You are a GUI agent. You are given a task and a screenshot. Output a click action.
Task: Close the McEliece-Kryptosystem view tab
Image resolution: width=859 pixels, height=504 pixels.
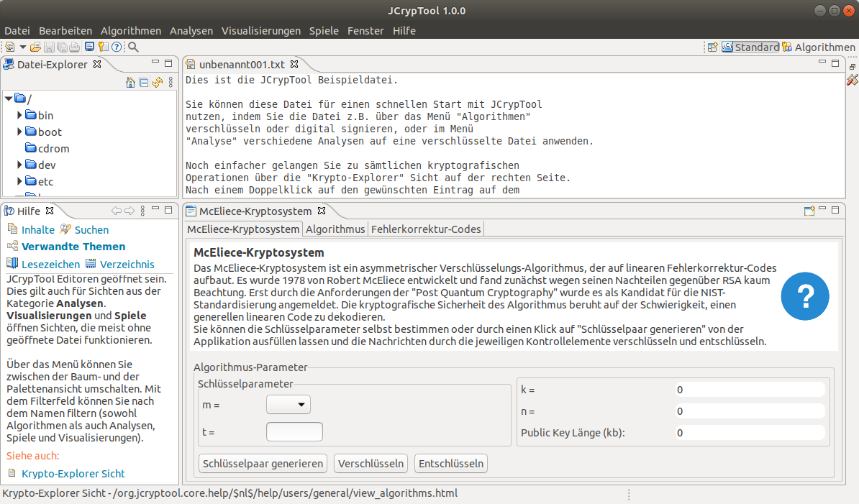tap(322, 211)
